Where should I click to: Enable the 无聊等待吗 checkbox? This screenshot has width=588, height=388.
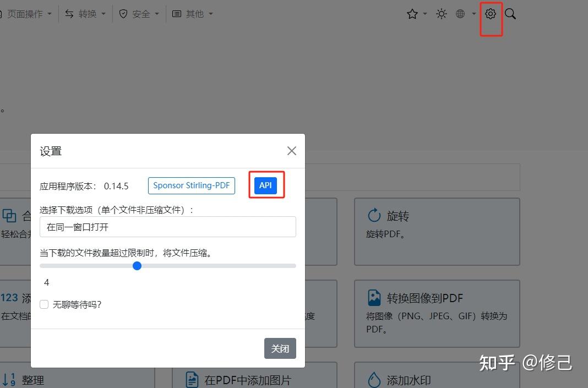44,304
